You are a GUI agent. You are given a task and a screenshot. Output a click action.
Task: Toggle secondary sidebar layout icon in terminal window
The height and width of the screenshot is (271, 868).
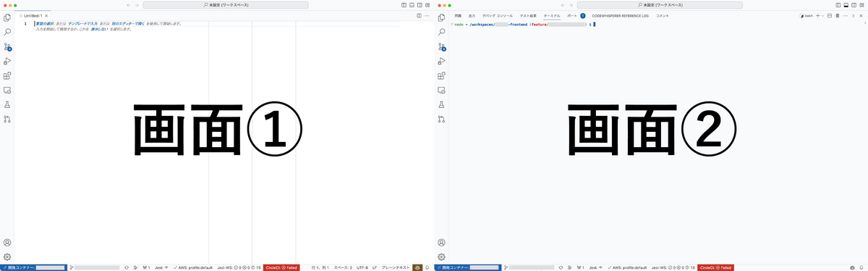click(853, 5)
